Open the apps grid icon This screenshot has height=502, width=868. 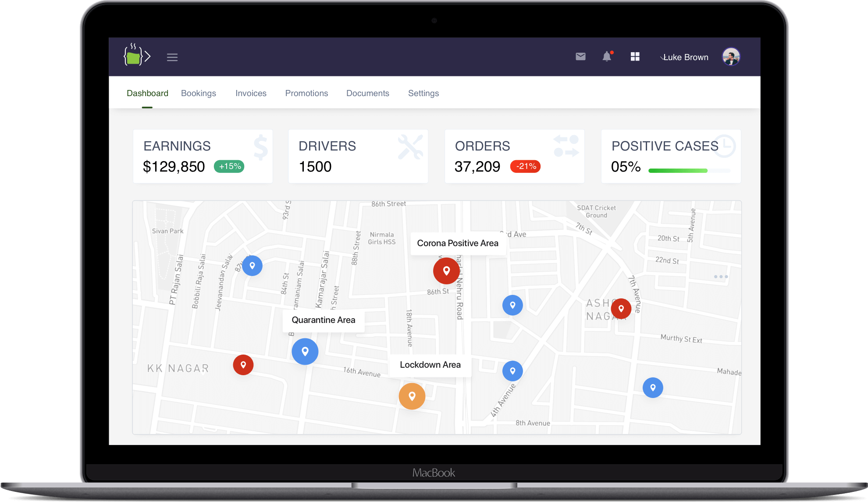point(635,57)
